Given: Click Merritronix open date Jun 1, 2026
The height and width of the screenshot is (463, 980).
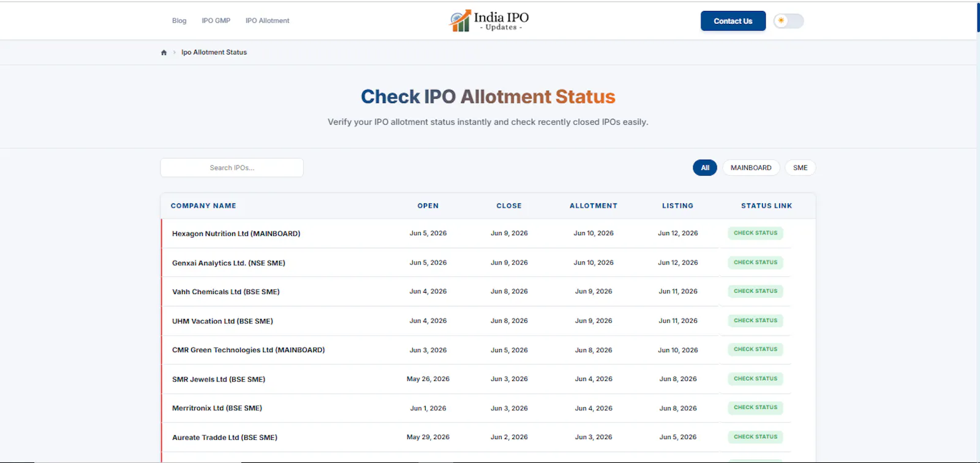Looking at the screenshot, I should 428,408.
